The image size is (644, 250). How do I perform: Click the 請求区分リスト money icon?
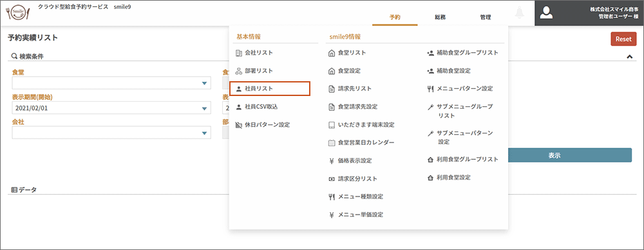pyautogui.click(x=332, y=179)
